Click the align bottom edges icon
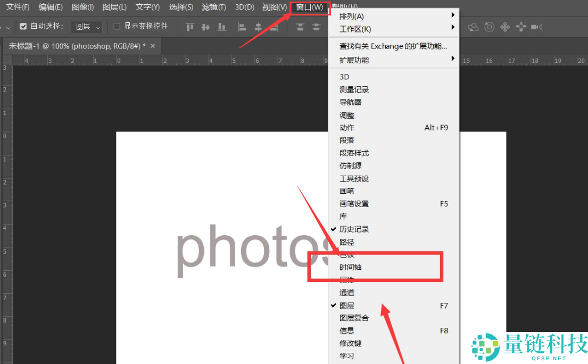Screen dimensions: 588x364 [x=222, y=27]
